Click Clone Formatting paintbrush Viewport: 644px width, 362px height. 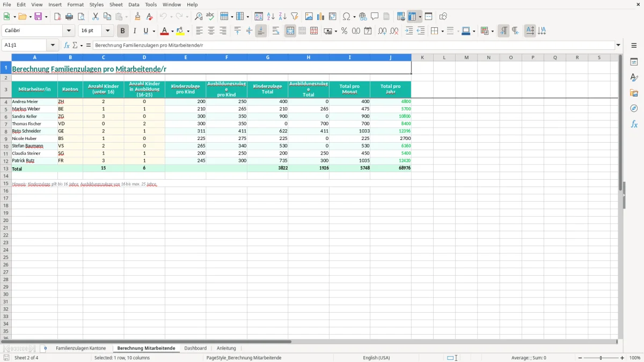tap(138, 17)
